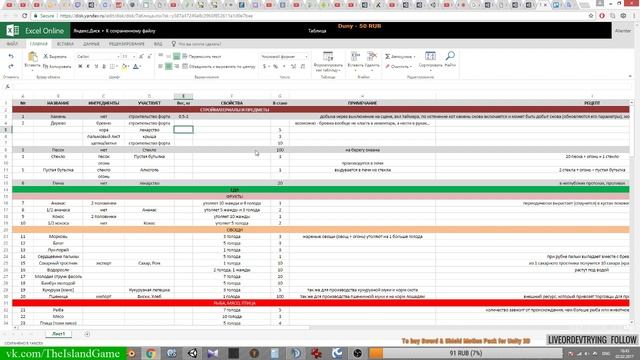Click the Excel Online logo
This screenshot has width=640, height=360.
point(35,31)
